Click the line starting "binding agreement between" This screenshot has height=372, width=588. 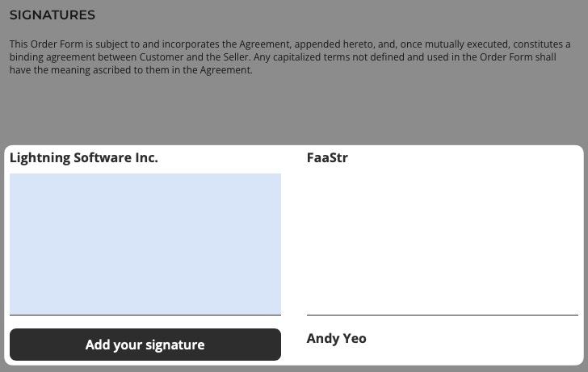[283, 57]
